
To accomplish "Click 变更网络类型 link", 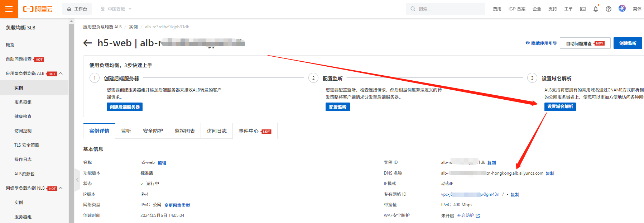I will (x=177, y=205).
